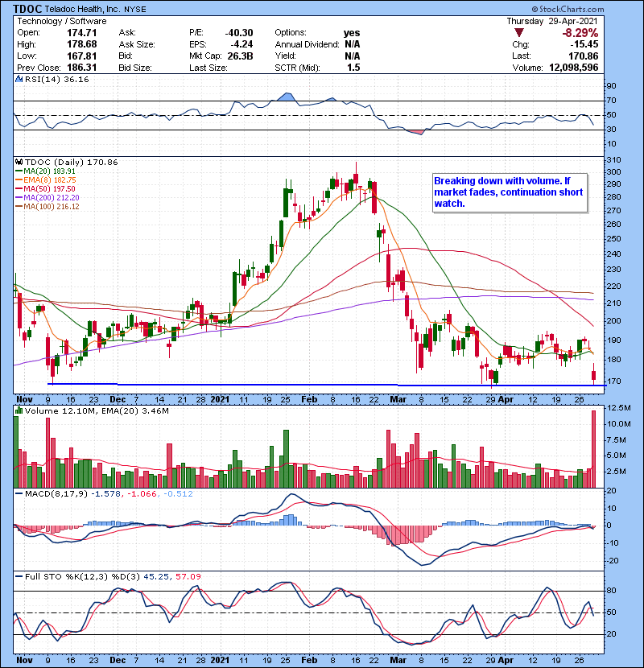The image size is (644, 668).
Task: Click the TDOC ticker symbol title
Action: coord(27,9)
